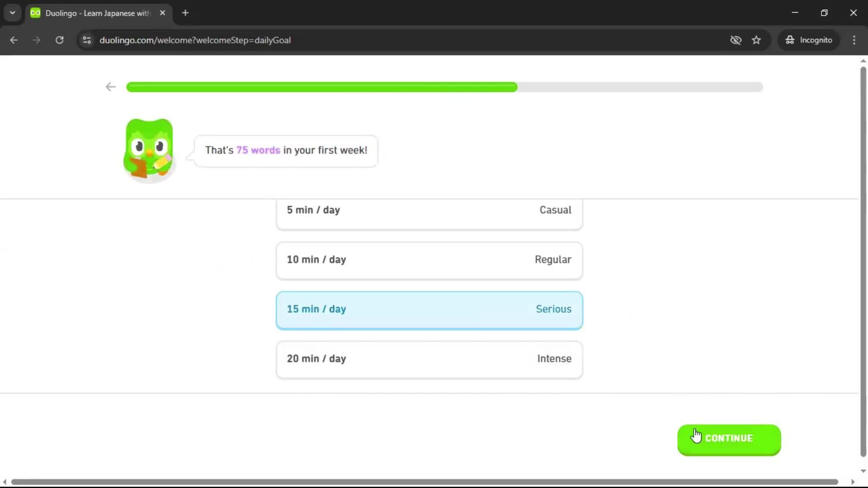The width and height of the screenshot is (868, 488).
Task: Open a new browser tab with the plus icon
Action: (185, 13)
